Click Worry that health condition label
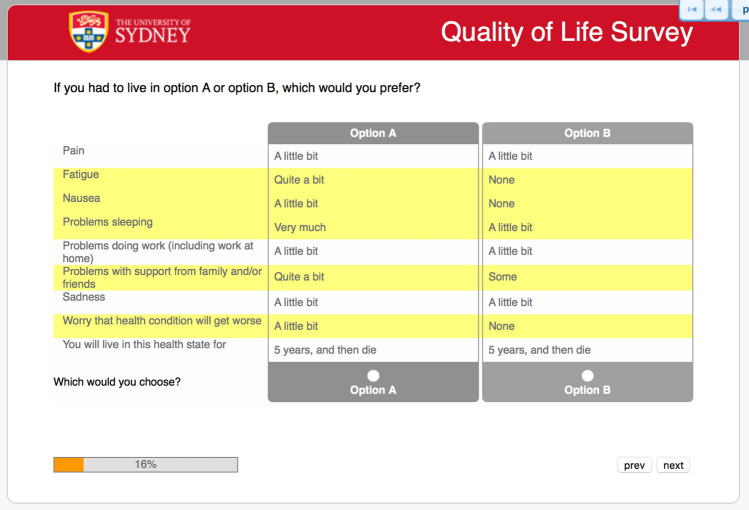Screen dimensions: 749x510 (162, 320)
